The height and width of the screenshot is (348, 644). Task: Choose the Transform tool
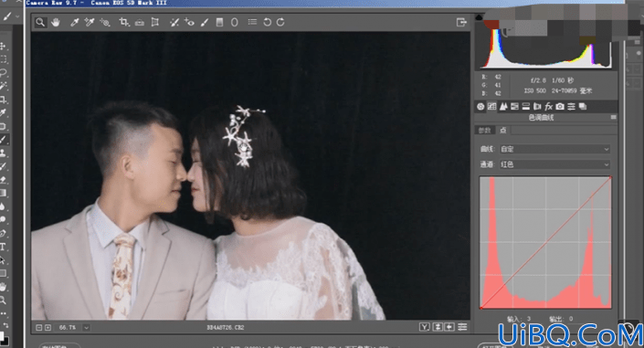(155, 22)
